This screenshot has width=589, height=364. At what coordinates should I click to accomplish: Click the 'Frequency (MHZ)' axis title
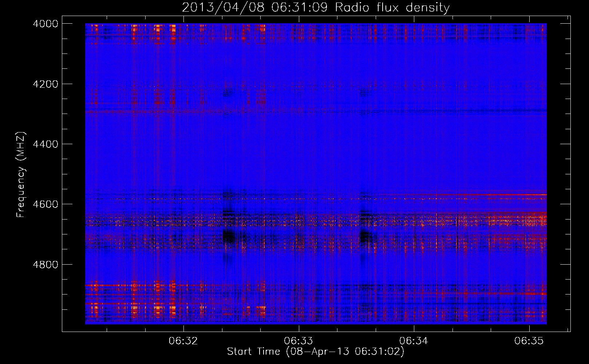[21, 175]
